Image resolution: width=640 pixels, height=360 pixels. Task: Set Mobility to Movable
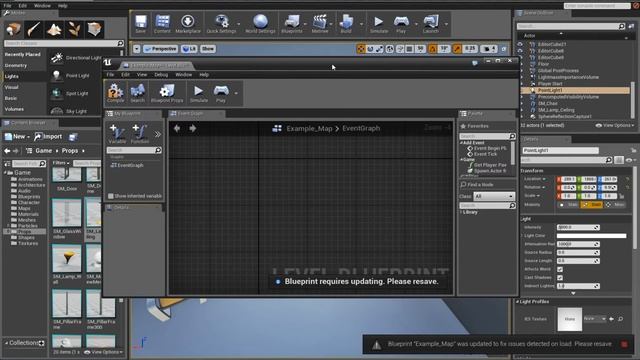[x=615, y=204]
